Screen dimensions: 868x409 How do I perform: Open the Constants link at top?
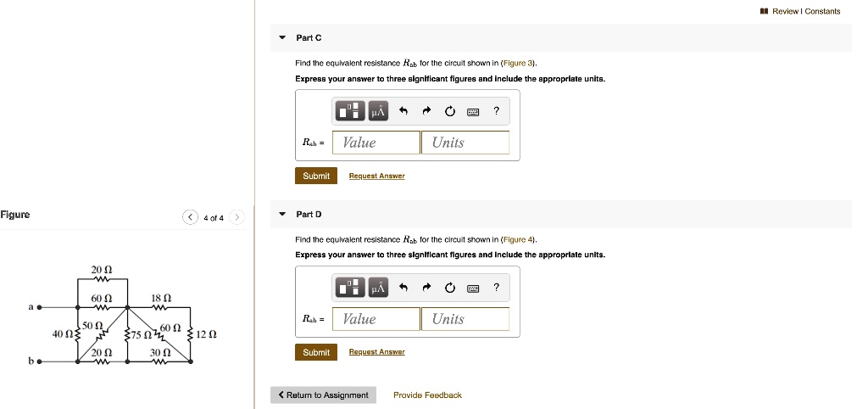coord(822,11)
